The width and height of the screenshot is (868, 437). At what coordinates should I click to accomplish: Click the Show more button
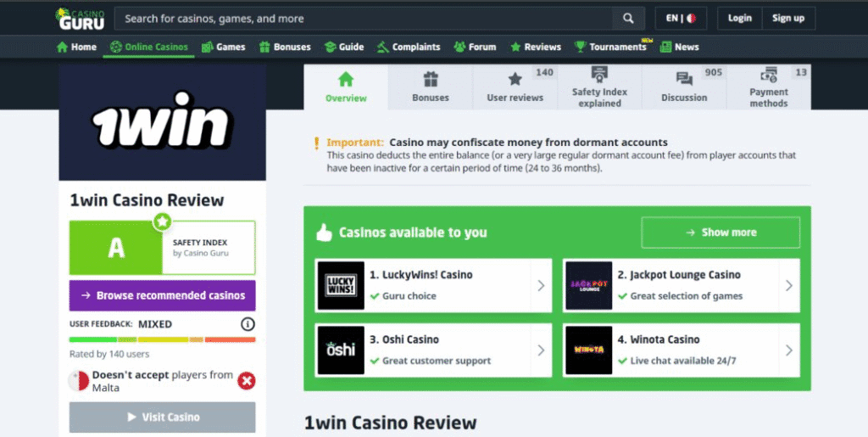(721, 233)
